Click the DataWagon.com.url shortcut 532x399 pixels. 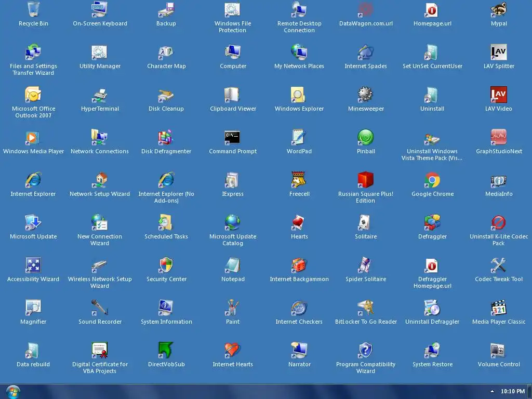coord(366,9)
